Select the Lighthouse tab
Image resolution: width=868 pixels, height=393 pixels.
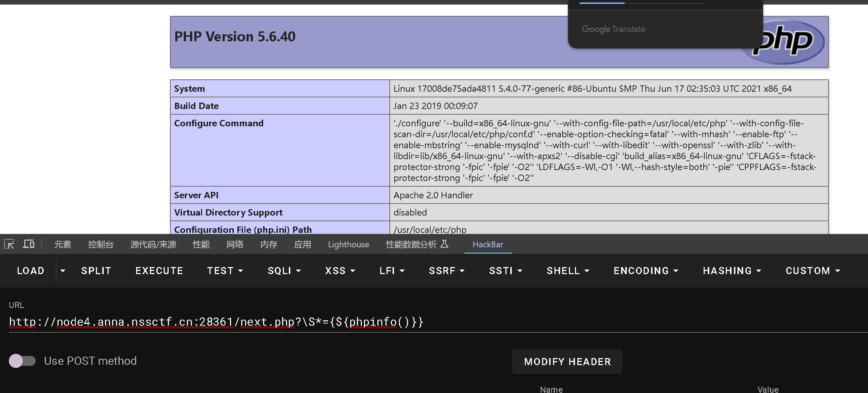(x=348, y=244)
